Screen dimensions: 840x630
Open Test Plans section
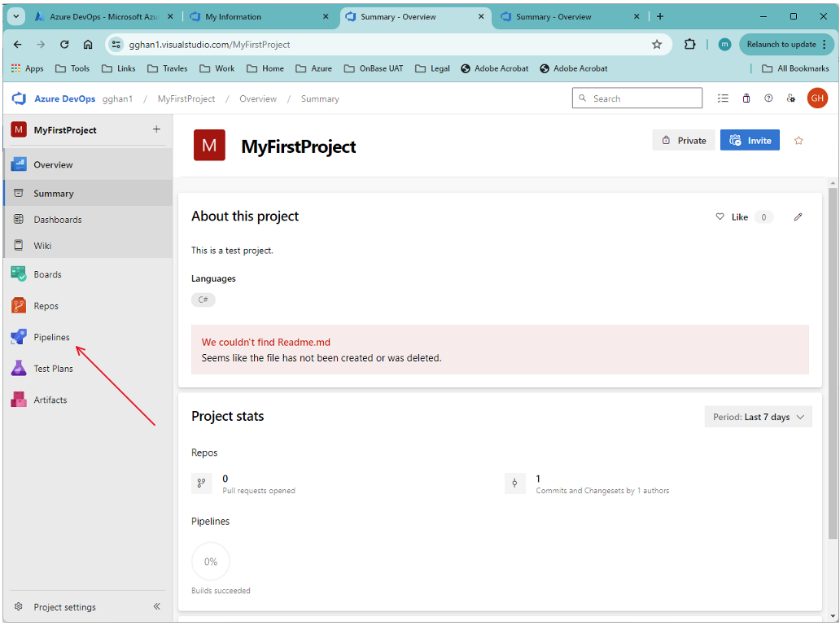53,369
